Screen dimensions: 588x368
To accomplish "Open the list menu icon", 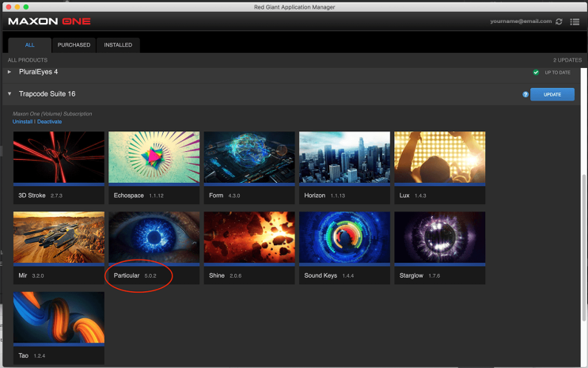I will pyautogui.click(x=575, y=21).
